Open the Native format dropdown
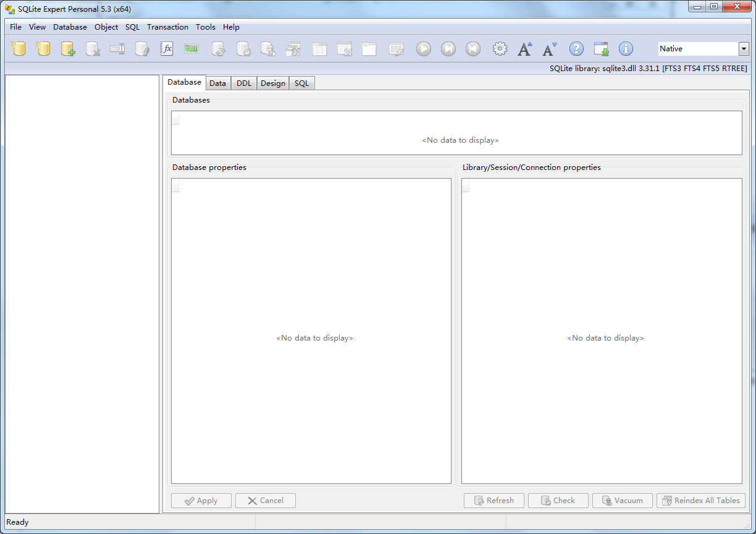The height and width of the screenshot is (534, 756). 744,48
